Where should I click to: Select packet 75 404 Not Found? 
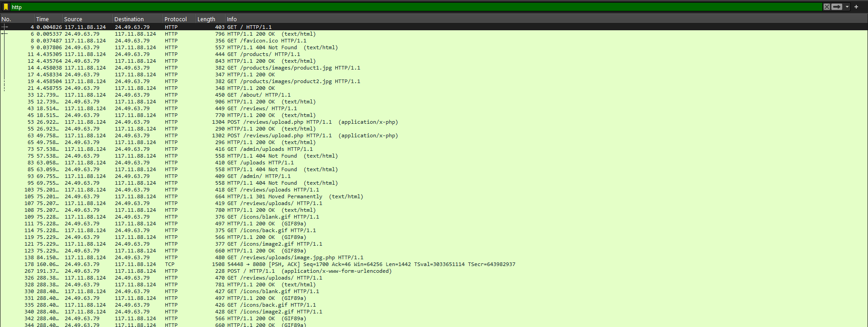click(x=434, y=156)
